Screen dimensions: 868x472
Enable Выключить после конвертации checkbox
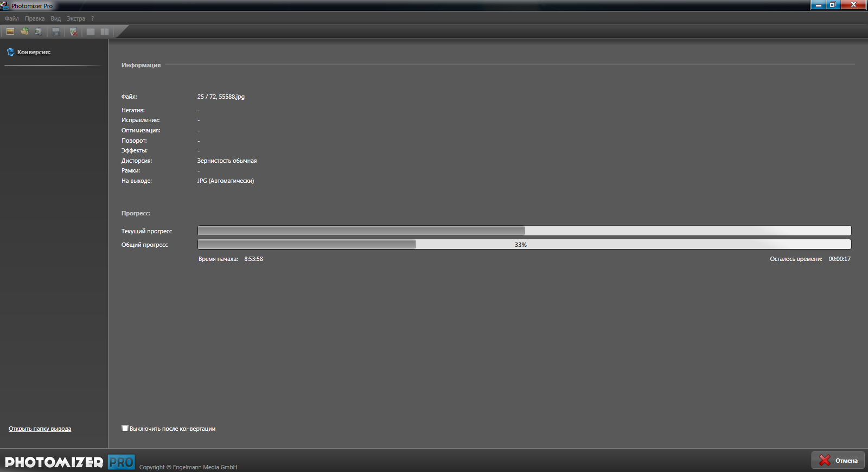click(x=125, y=428)
